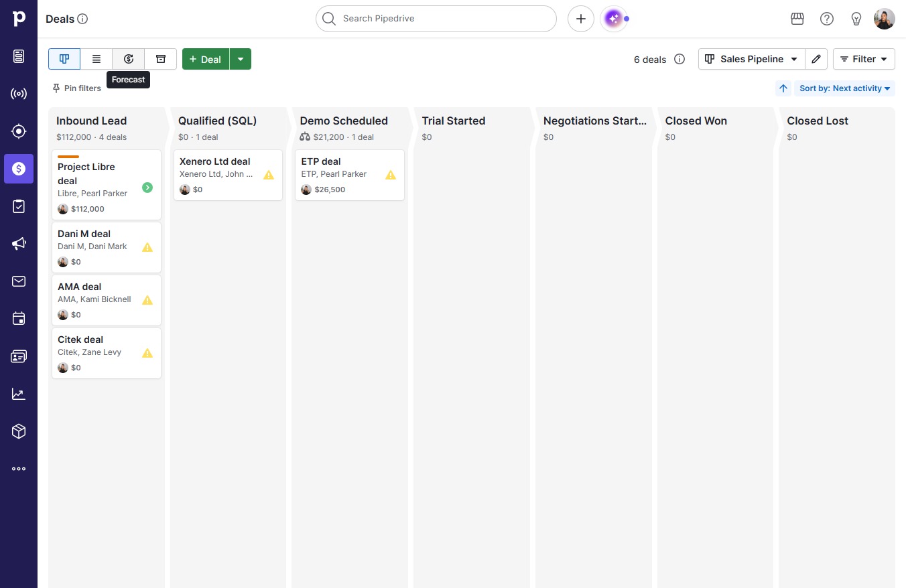Open the Xenero Ltd deal card

[228, 175]
